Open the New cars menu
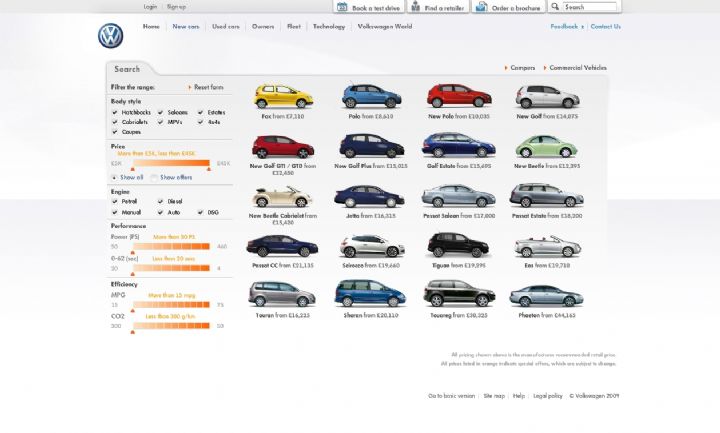This screenshot has width=720, height=433. tap(186, 27)
